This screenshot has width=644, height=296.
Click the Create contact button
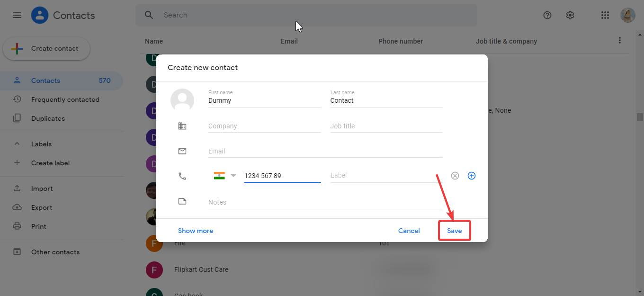pos(46,49)
